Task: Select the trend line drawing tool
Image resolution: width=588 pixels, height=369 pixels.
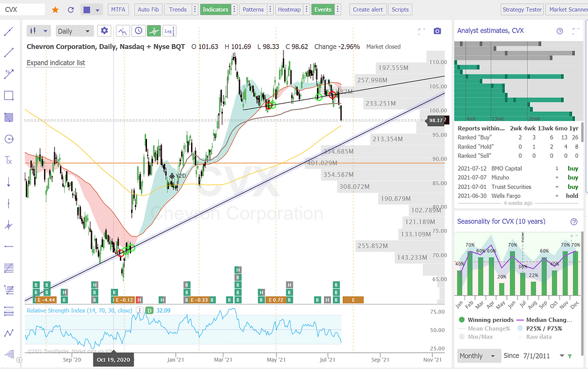Action: (x=9, y=32)
